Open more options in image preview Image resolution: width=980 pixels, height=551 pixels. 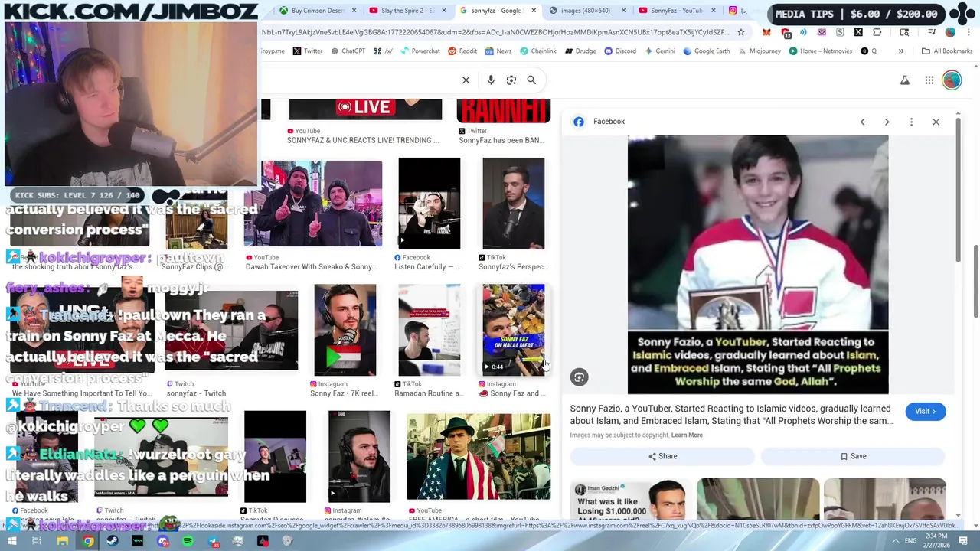[911, 122]
